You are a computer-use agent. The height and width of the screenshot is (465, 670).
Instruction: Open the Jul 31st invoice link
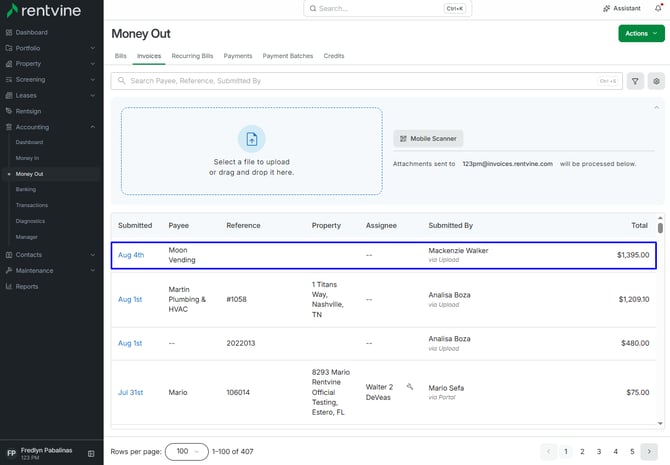point(130,392)
